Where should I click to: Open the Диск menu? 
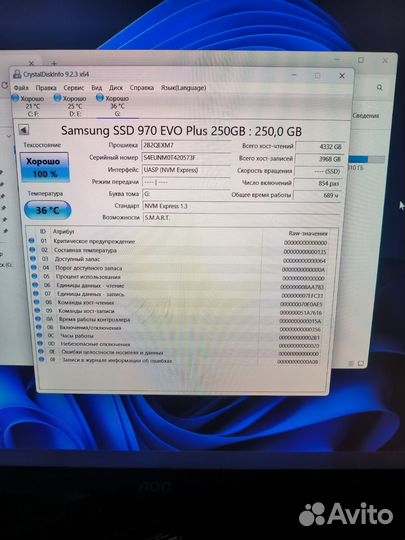point(116,88)
